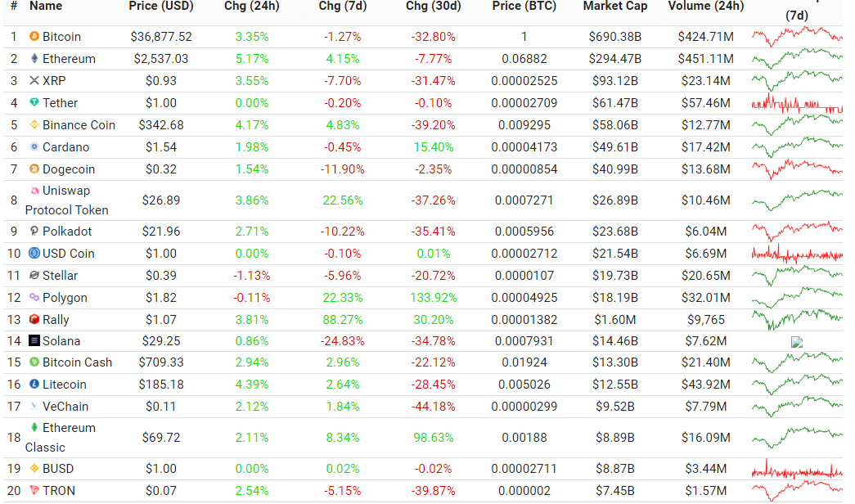Select Ethereum Classic 30-day change 98.63%

pos(434,438)
